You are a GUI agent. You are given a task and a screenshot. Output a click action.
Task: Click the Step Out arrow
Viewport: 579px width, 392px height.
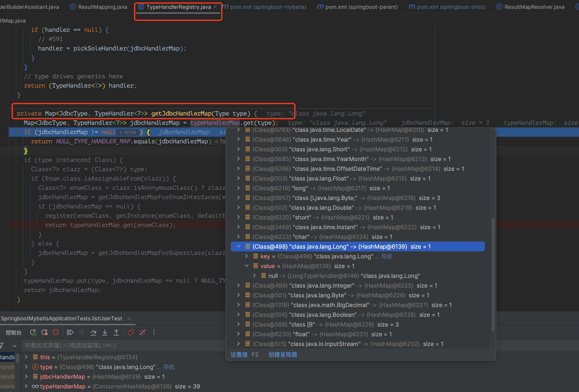116,332
